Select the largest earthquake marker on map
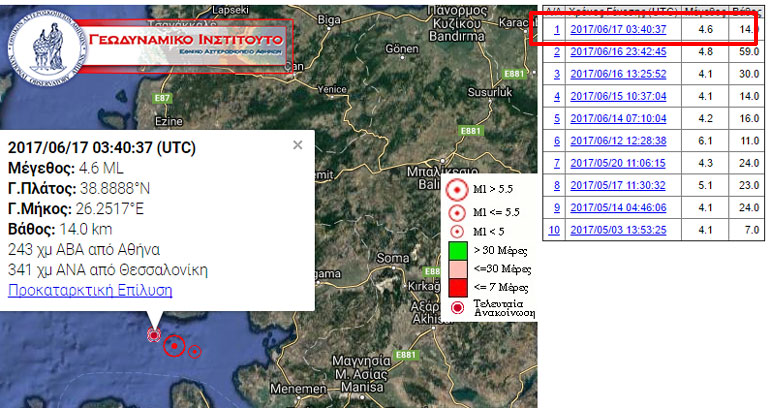Viewport: 770px width, 408px height. click(x=174, y=346)
